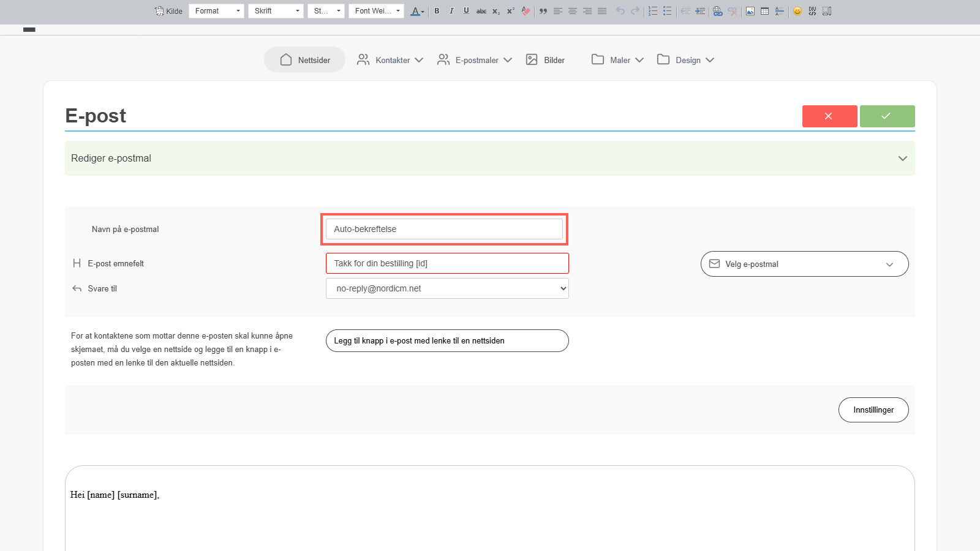Open the Nettsider tab
Image resolution: width=980 pixels, height=551 pixels.
click(x=305, y=60)
